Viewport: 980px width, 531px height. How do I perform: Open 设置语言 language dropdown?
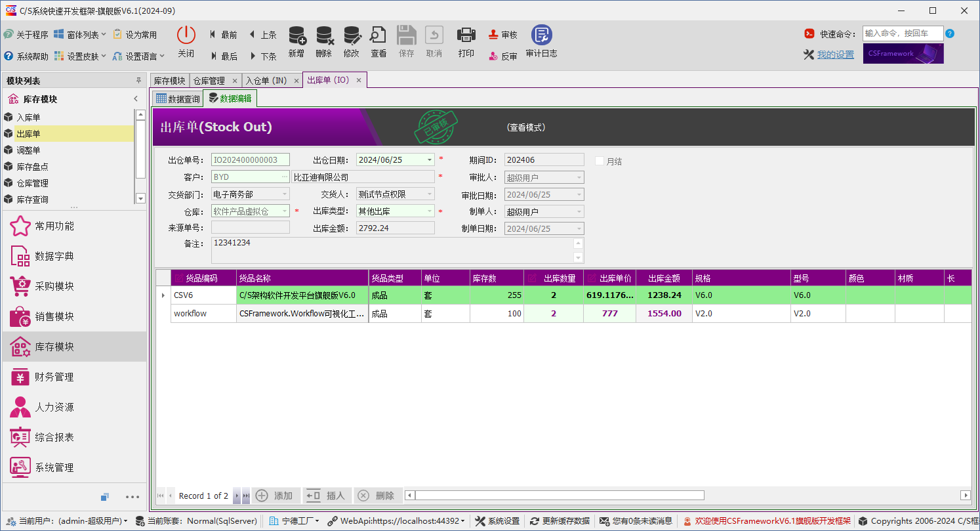click(x=138, y=56)
